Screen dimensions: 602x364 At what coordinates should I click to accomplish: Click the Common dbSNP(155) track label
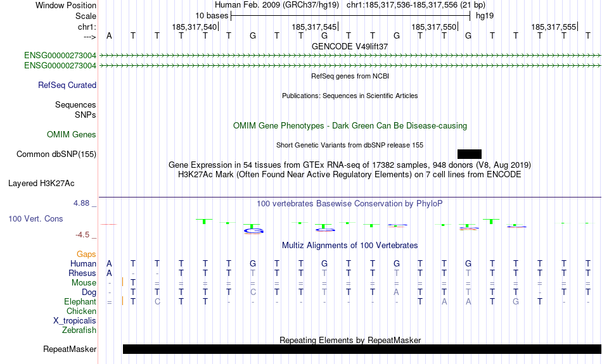[56, 154]
